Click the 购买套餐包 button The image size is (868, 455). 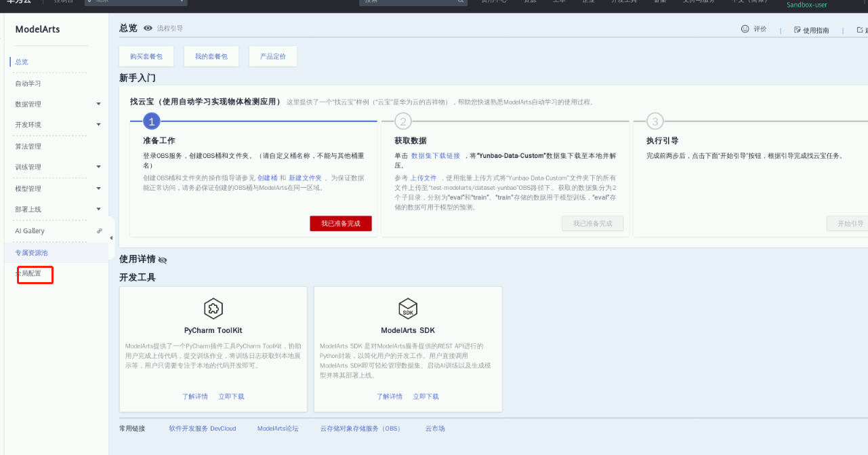coord(146,56)
